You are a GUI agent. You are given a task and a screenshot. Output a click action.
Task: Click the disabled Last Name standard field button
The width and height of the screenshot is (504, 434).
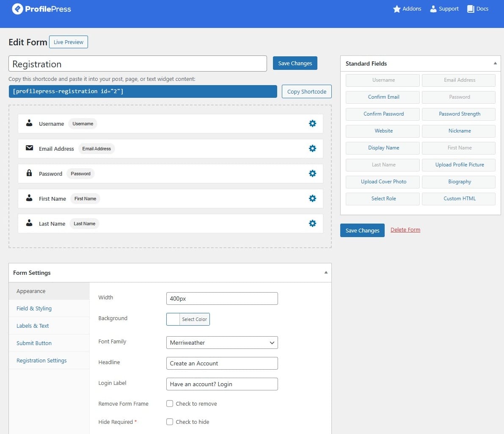383,165
